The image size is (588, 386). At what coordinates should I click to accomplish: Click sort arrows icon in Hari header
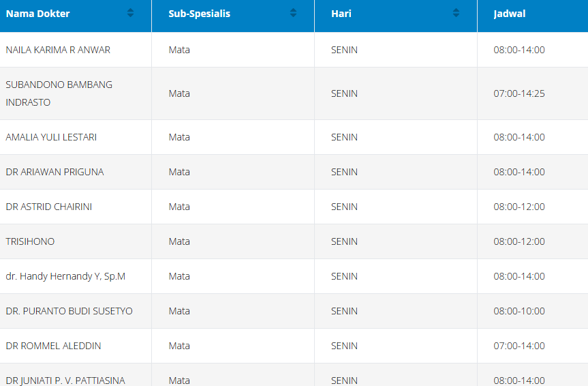456,13
